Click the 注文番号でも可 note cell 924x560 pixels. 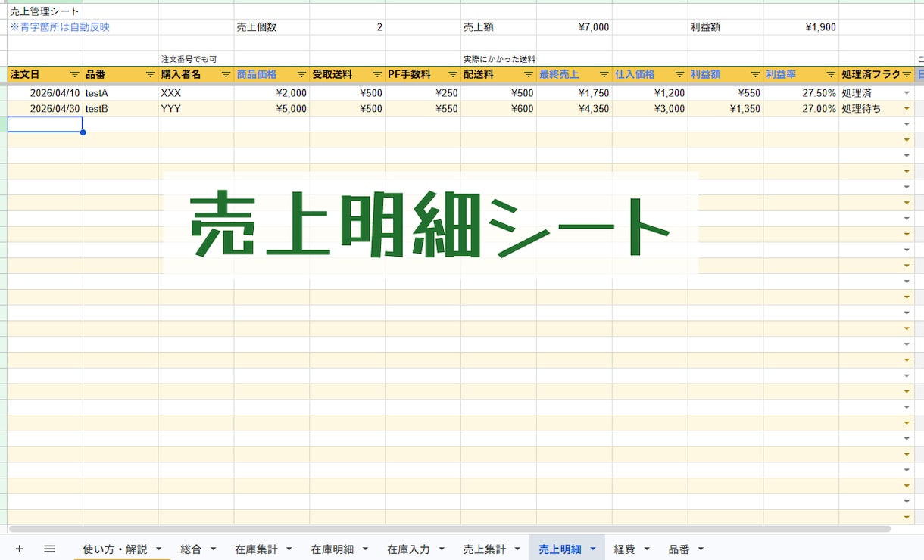[x=196, y=59]
